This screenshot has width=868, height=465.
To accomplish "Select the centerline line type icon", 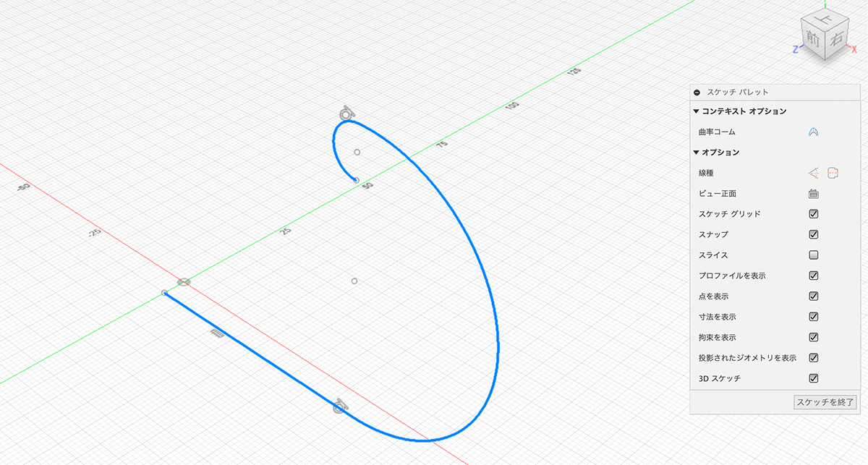I will tap(833, 172).
